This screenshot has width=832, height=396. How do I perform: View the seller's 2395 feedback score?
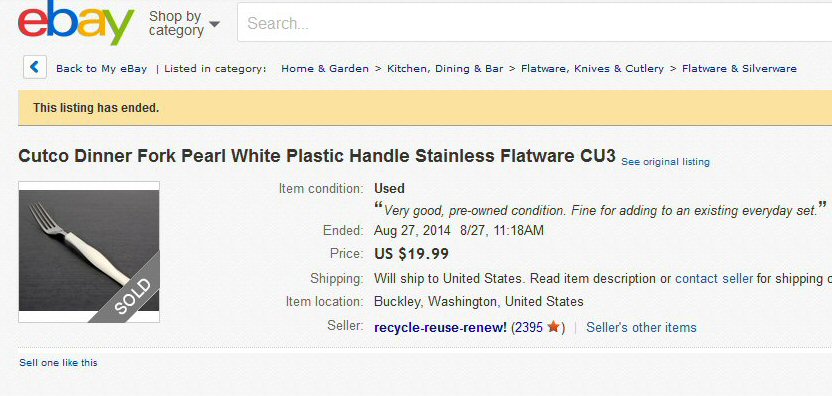pos(528,328)
